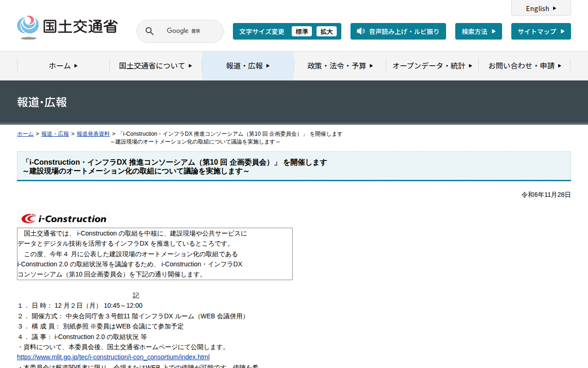Go to ホーム via breadcrumb
The height and width of the screenshot is (368, 588).
coord(25,134)
